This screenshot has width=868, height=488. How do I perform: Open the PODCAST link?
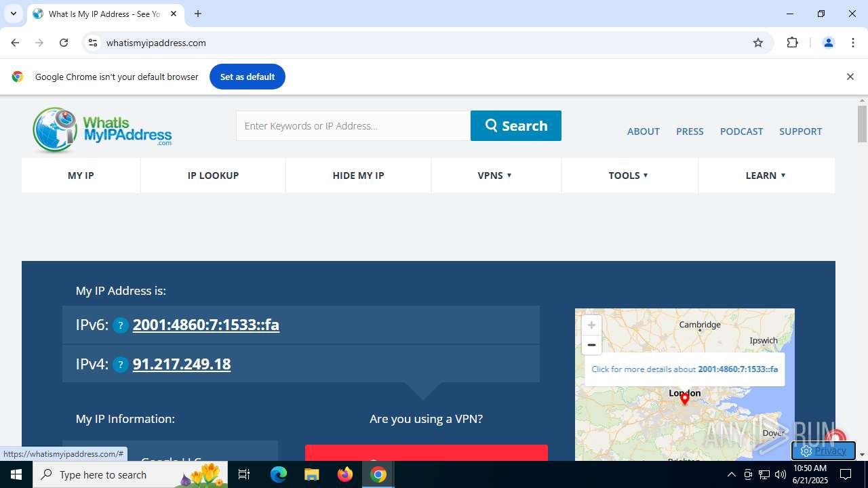click(741, 131)
